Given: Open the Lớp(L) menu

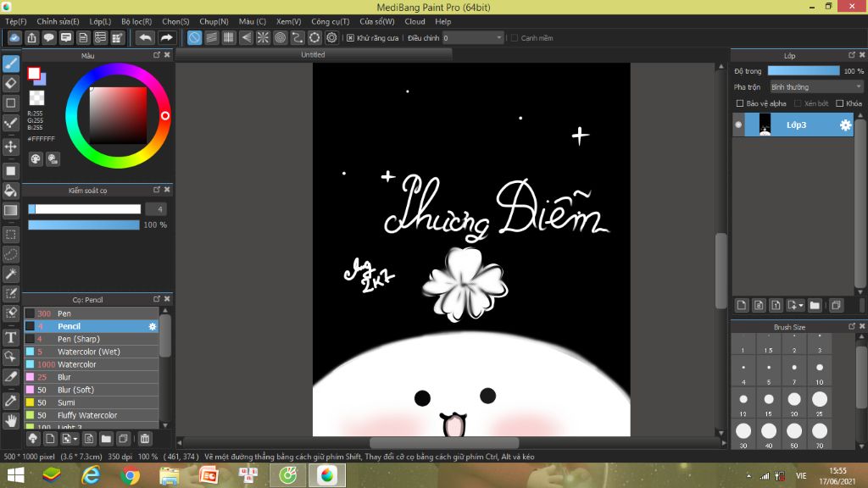Looking at the screenshot, I should [x=100, y=21].
